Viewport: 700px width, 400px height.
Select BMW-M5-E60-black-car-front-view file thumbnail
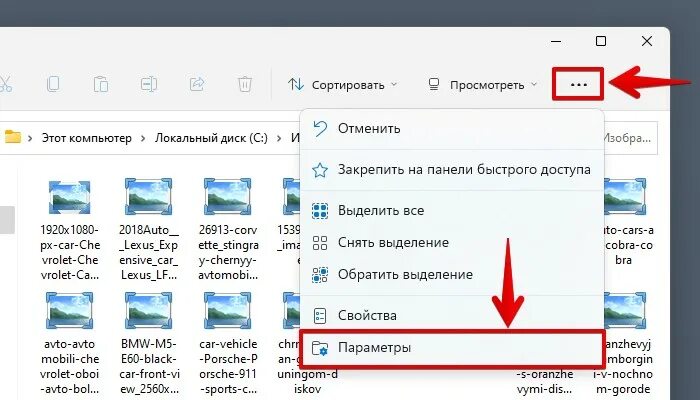point(148,311)
